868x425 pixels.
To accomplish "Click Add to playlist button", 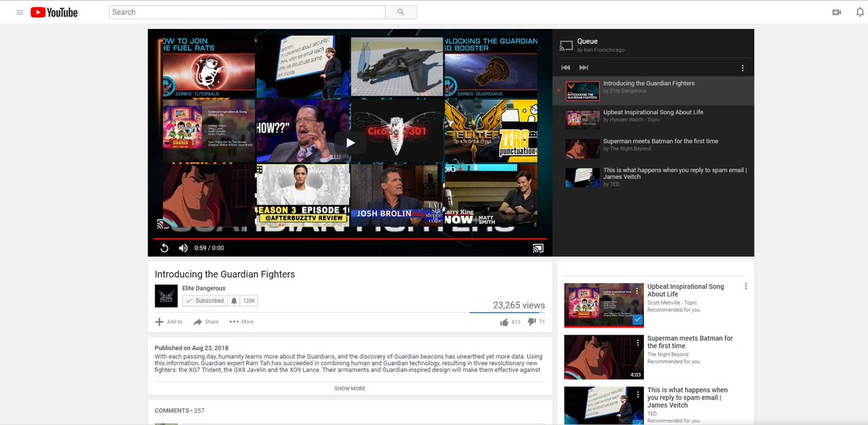I will tap(169, 321).
